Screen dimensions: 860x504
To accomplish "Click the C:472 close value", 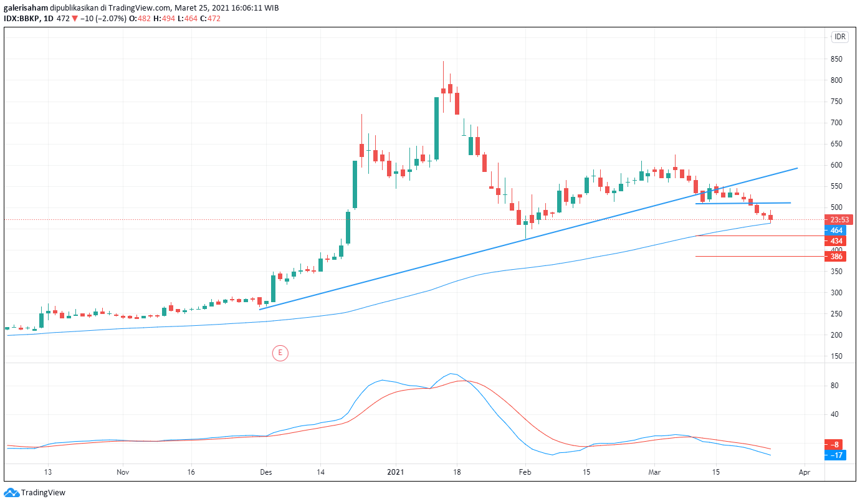I will point(211,19).
